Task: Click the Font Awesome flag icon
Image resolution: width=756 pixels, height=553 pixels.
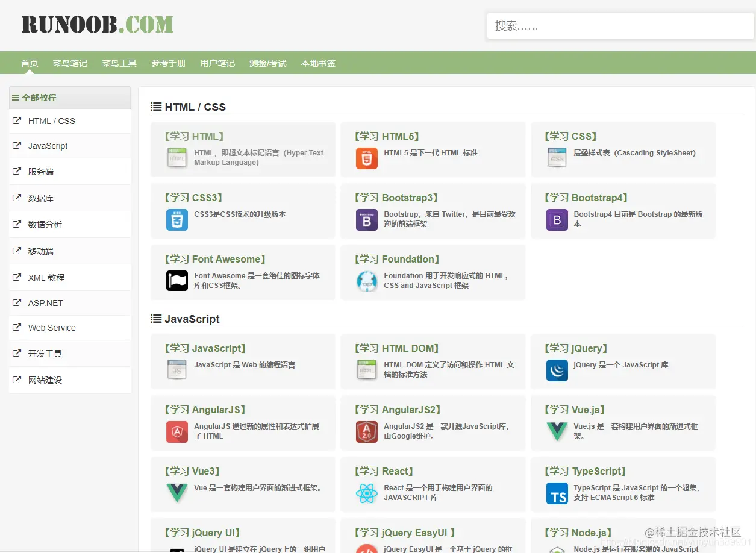Action: [x=177, y=281]
